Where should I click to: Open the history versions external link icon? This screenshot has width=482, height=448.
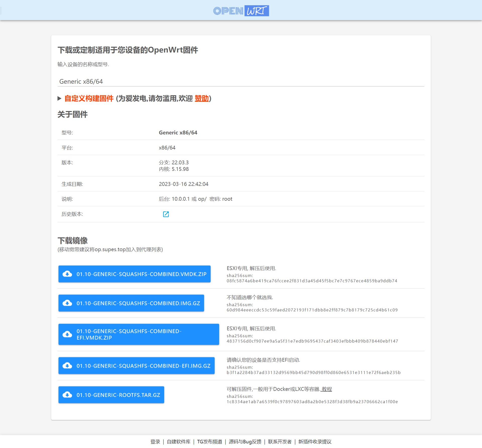(166, 214)
